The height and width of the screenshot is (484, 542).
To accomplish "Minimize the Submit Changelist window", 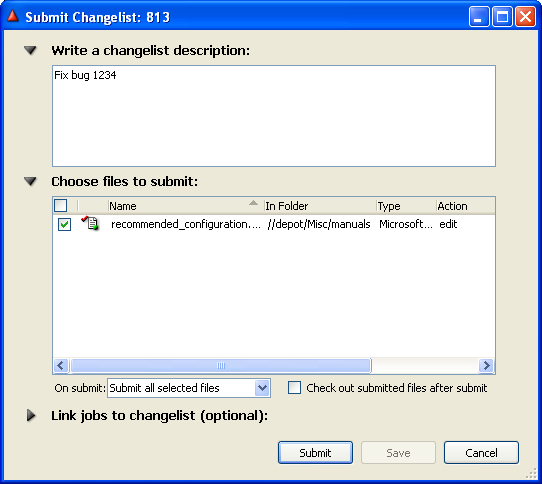I will (x=479, y=16).
